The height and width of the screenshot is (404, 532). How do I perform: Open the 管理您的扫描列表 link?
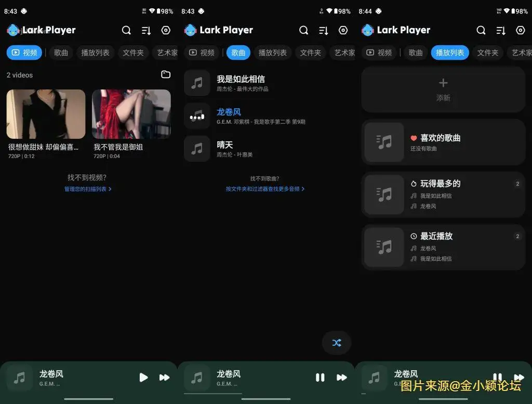click(x=88, y=189)
